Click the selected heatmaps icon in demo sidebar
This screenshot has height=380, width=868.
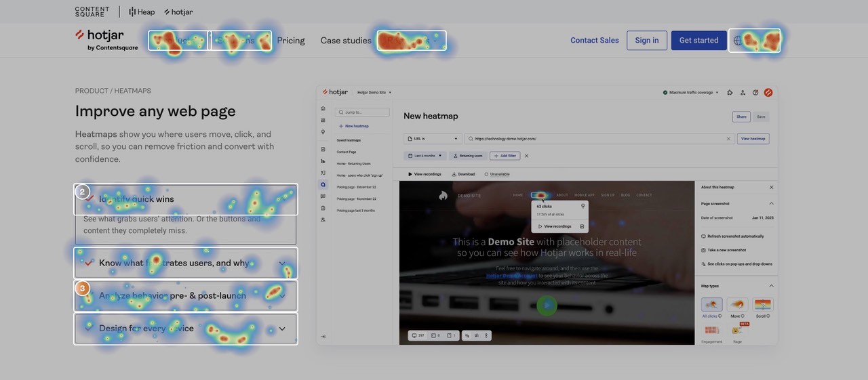[x=323, y=184]
